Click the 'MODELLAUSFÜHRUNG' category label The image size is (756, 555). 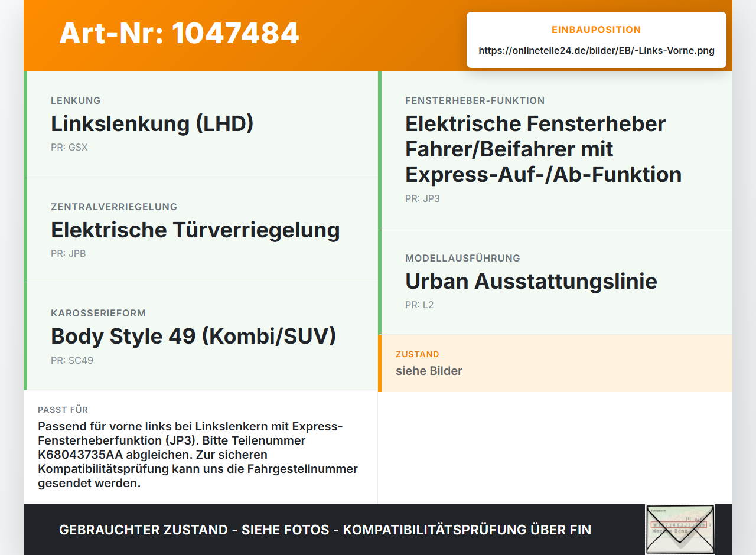pos(462,259)
